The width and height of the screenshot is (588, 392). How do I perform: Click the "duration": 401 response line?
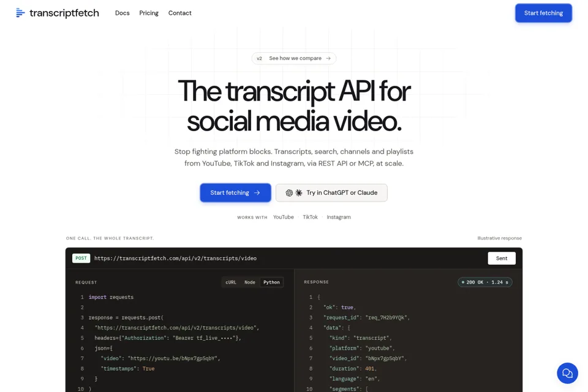[x=353, y=369]
